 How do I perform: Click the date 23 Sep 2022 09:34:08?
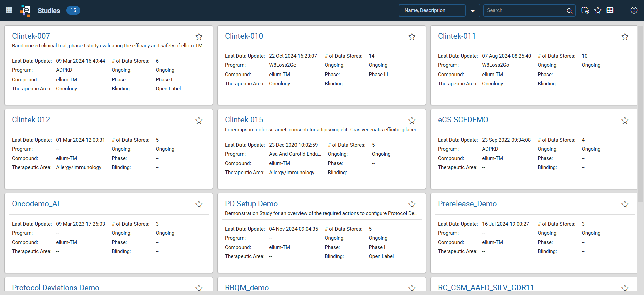(x=506, y=140)
